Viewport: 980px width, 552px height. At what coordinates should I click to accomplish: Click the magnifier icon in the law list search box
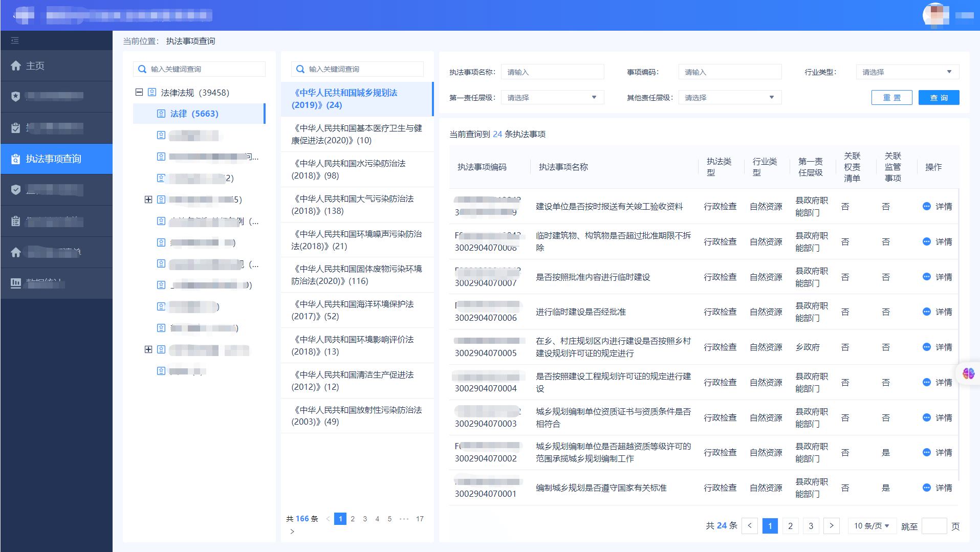[300, 69]
